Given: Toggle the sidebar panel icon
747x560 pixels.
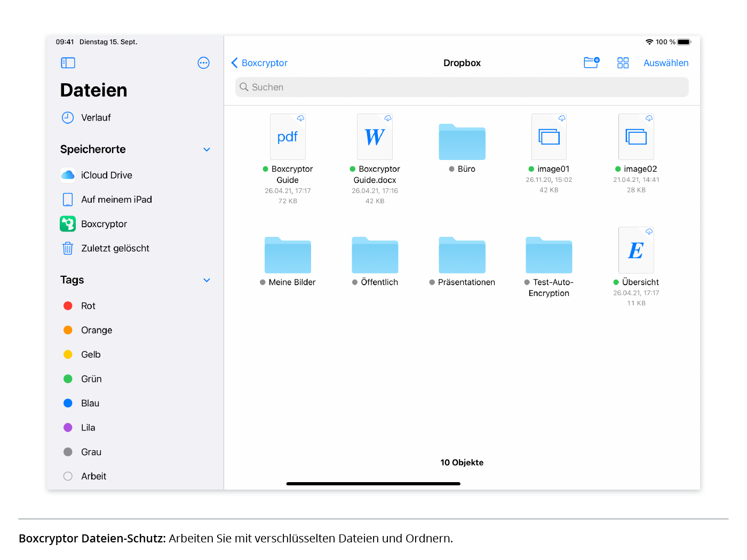Looking at the screenshot, I should 68,63.
